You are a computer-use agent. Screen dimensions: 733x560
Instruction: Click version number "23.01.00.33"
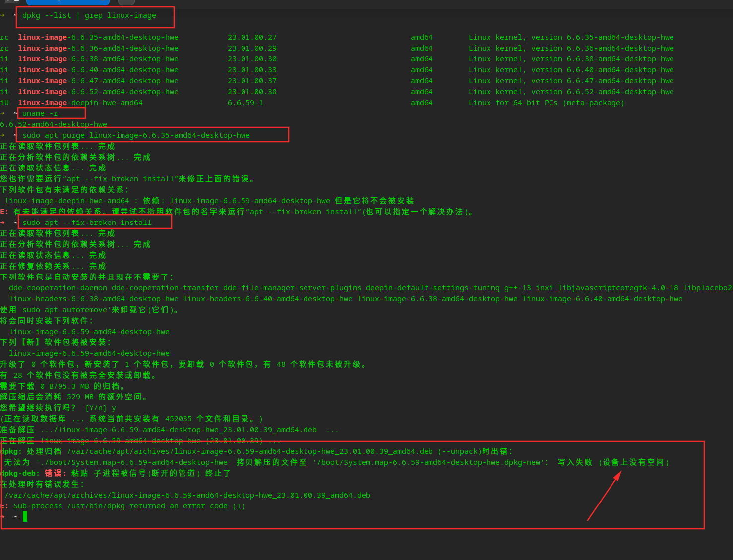[252, 70]
